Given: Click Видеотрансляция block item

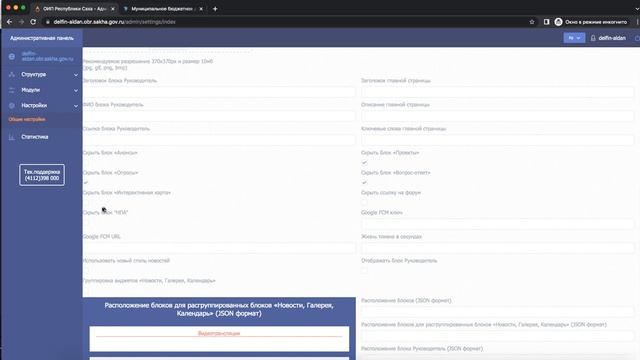Looking at the screenshot, I should pos(219,338).
